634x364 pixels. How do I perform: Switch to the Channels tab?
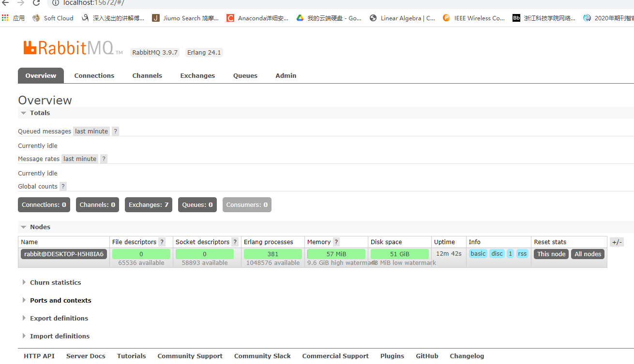pyautogui.click(x=147, y=75)
